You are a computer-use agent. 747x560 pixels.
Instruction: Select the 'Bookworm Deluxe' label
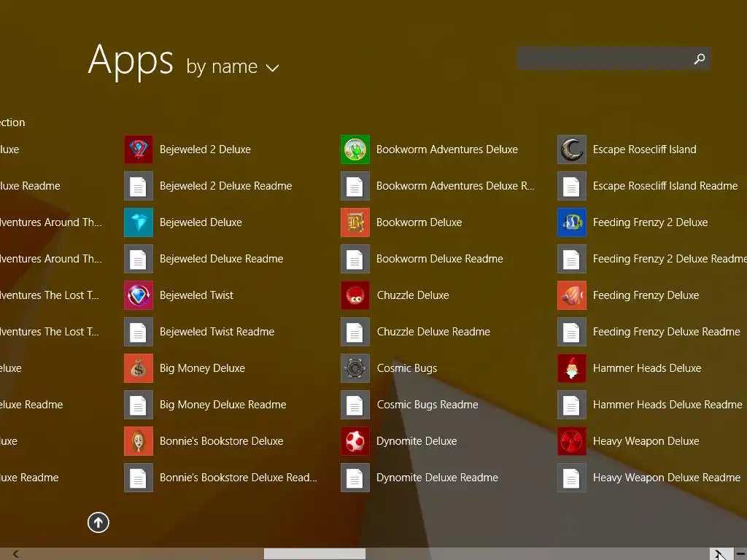click(x=419, y=222)
